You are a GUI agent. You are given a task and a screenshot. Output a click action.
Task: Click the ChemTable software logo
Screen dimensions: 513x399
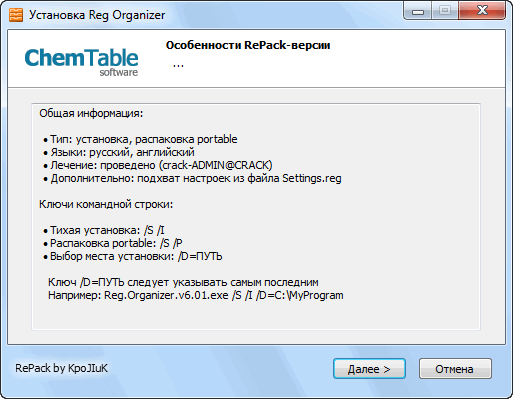81,62
